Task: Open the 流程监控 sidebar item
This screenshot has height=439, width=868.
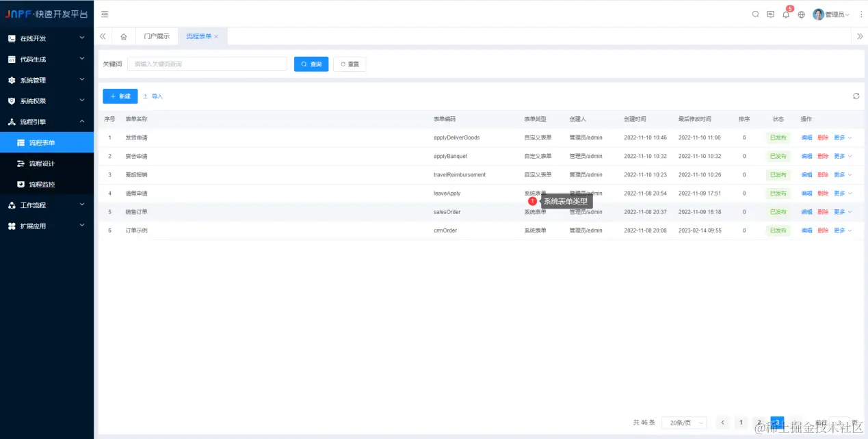Action: [47, 184]
